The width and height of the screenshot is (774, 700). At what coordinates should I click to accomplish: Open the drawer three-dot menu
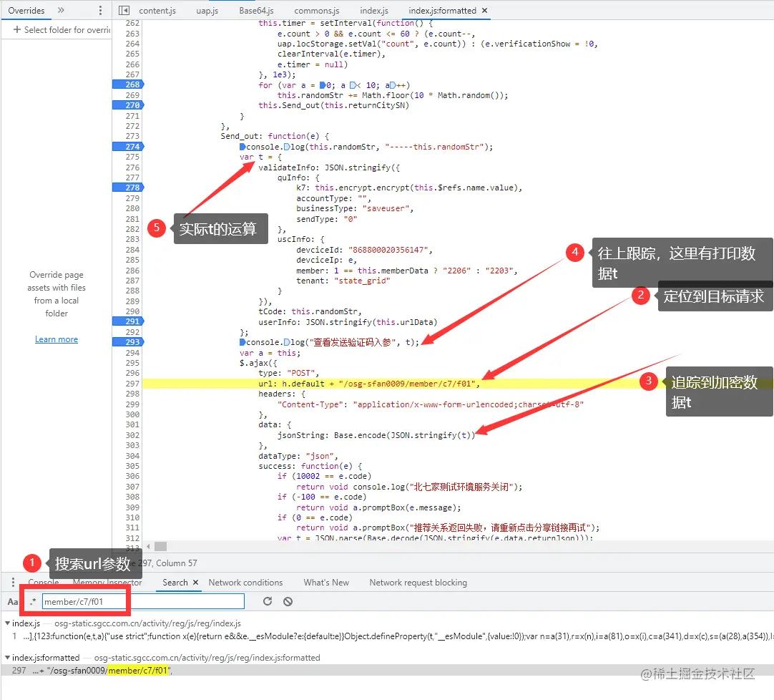click(13, 583)
